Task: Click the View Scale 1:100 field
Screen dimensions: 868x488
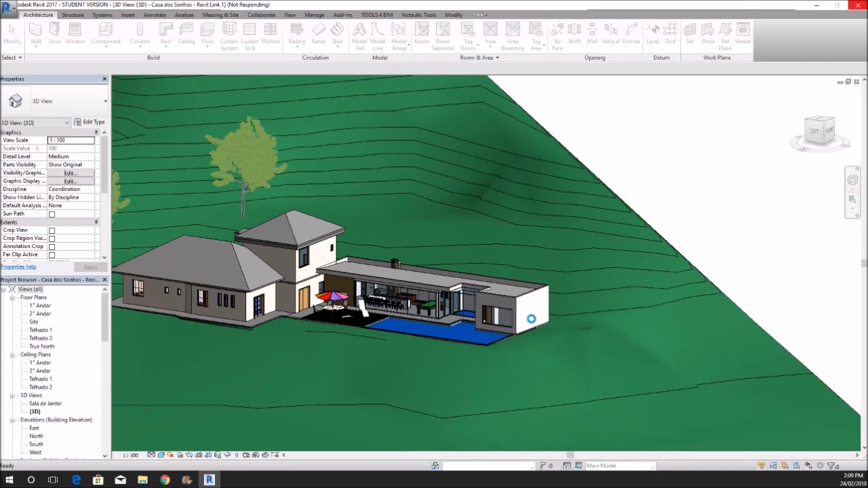Action: pyautogui.click(x=71, y=140)
